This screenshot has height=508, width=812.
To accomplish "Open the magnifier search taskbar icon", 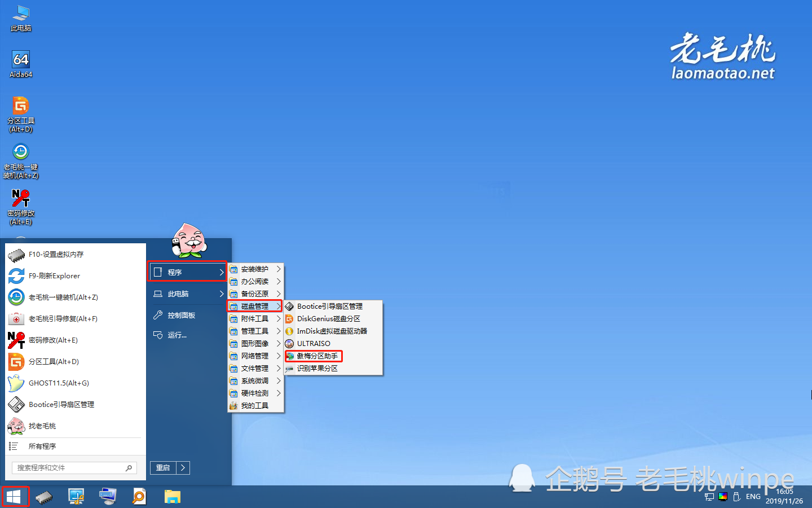I will coord(139,497).
